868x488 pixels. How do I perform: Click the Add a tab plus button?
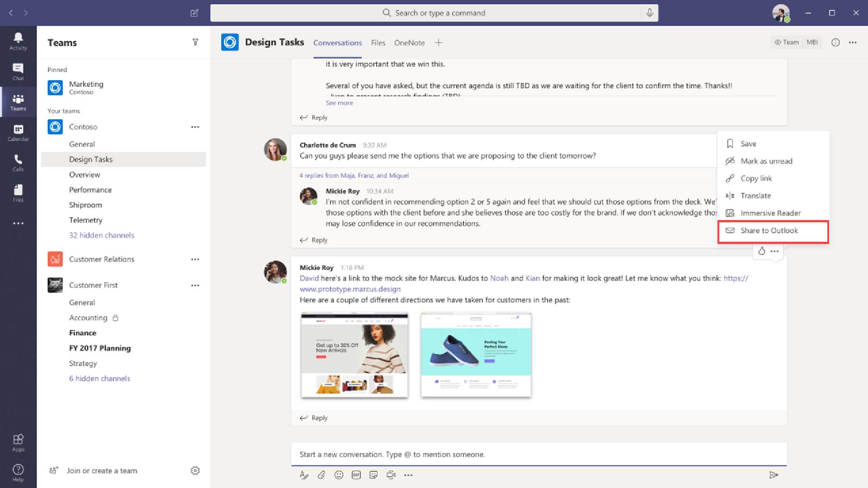pyautogui.click(x=438, y=42)
